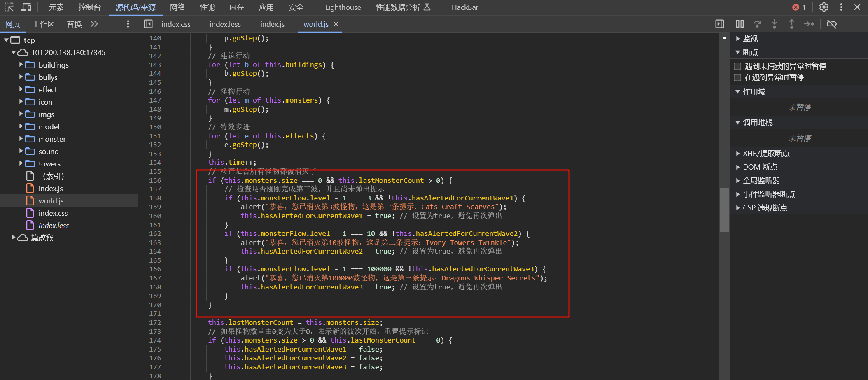Image resolution: width=868 pixels, height=380 pixels.
Task: Expand the buildings folder
Action: pos(21,65)
